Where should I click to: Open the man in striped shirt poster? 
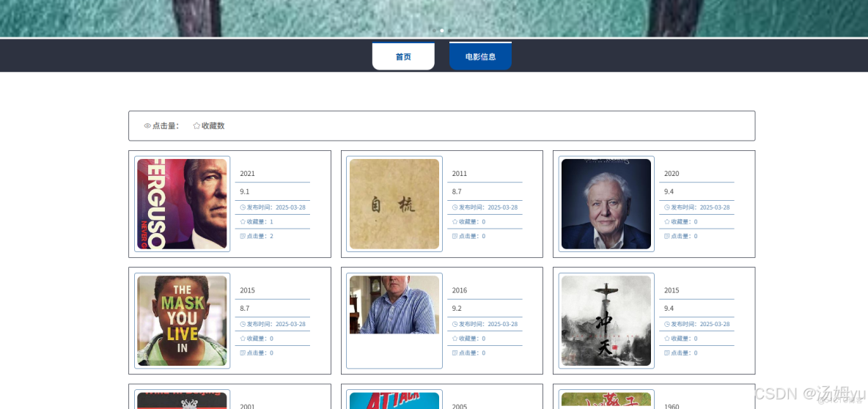click(x=394, y=305)
